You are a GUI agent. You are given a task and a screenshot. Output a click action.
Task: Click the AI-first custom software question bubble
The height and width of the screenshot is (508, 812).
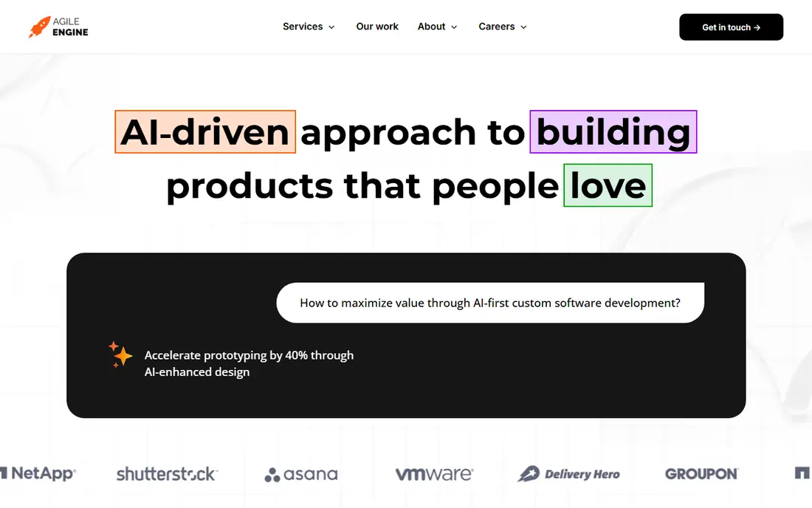point(490,303)
